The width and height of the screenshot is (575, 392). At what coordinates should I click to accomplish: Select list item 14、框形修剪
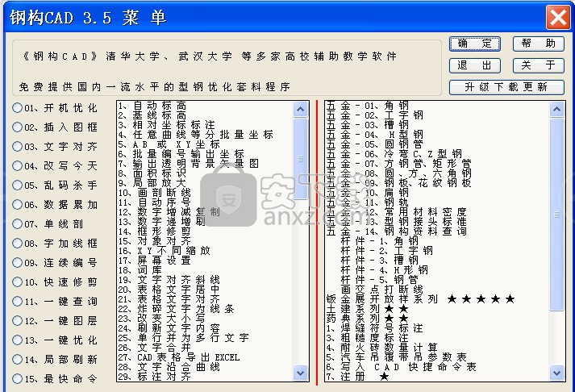click(x=154, y=231)
